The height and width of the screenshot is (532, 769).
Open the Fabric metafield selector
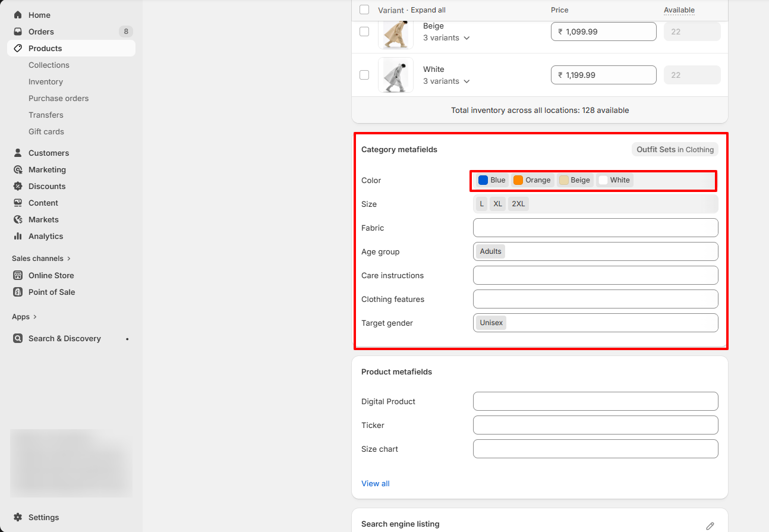[x=595, y=228]
